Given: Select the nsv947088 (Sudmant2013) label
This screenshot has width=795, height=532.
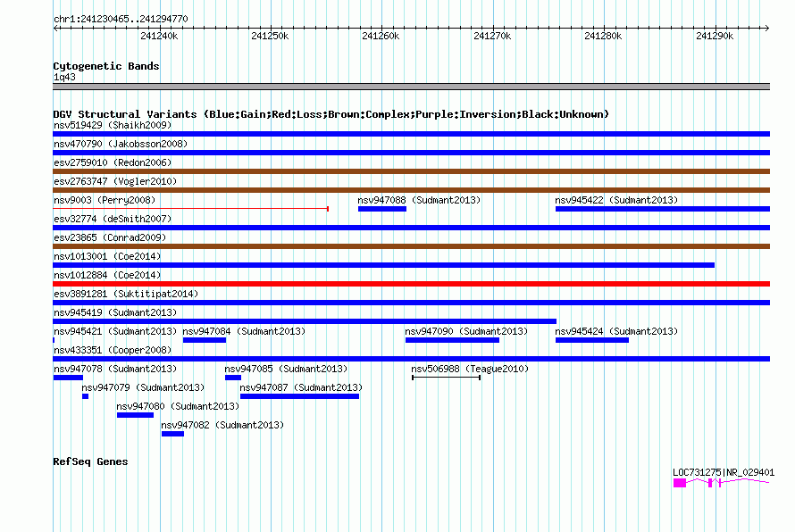Looking at the screenshot, I should [419, 200].
